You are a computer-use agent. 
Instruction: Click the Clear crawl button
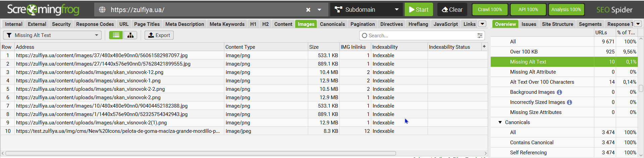pos(452,10)
